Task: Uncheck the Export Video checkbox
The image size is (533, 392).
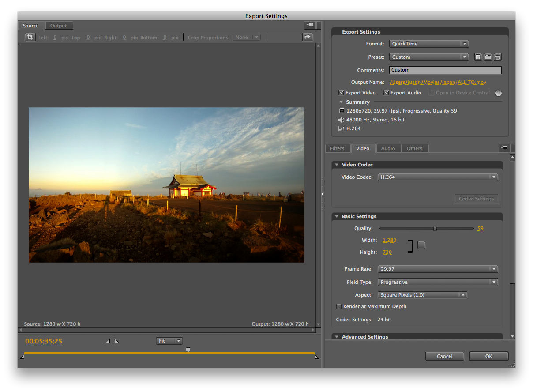Action: [341, 93]
